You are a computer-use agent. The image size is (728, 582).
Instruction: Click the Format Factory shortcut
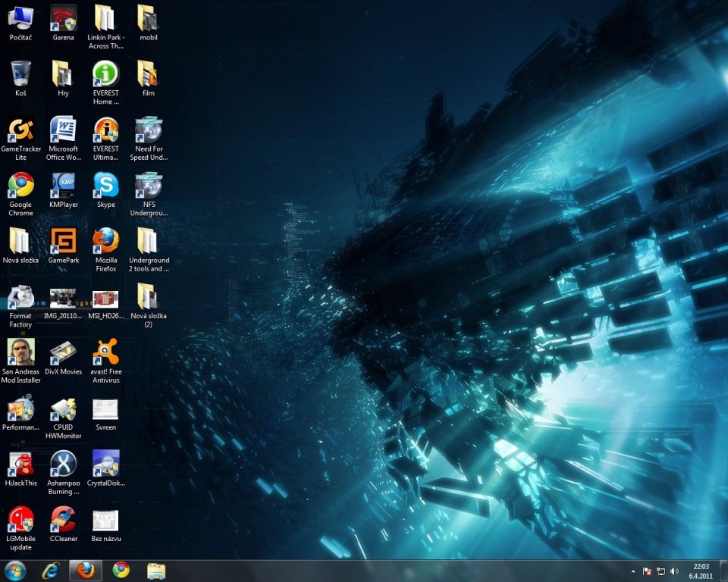click(x=20, y=297)
